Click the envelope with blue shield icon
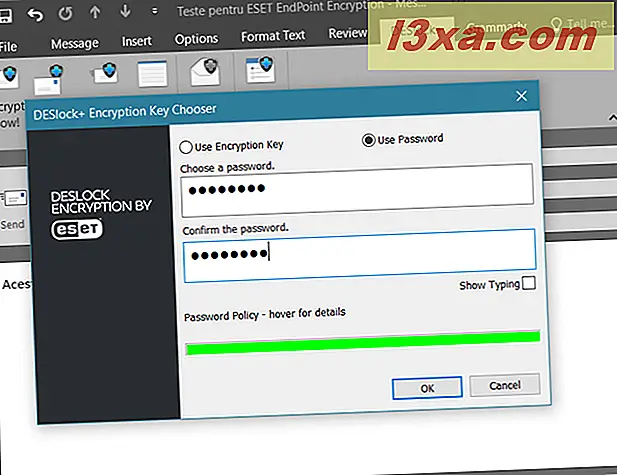This screenshot has width=617, height=475. coord(49,80)
